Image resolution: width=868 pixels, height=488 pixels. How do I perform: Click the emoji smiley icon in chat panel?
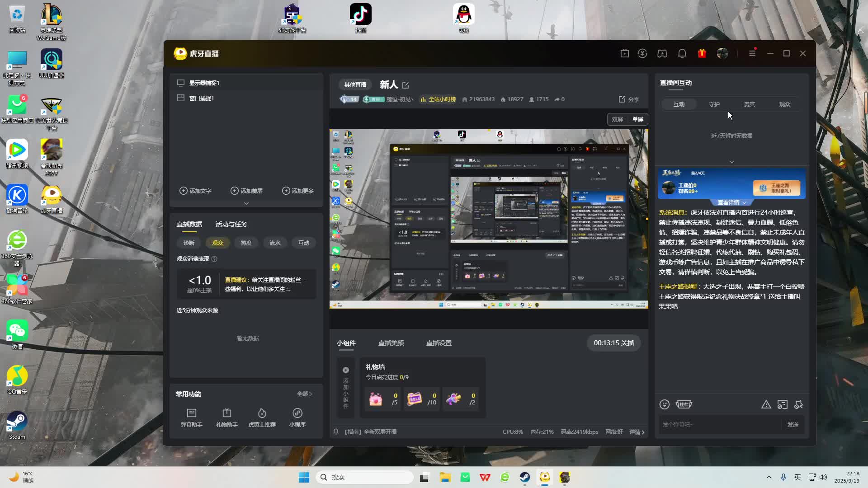(664, 404)
